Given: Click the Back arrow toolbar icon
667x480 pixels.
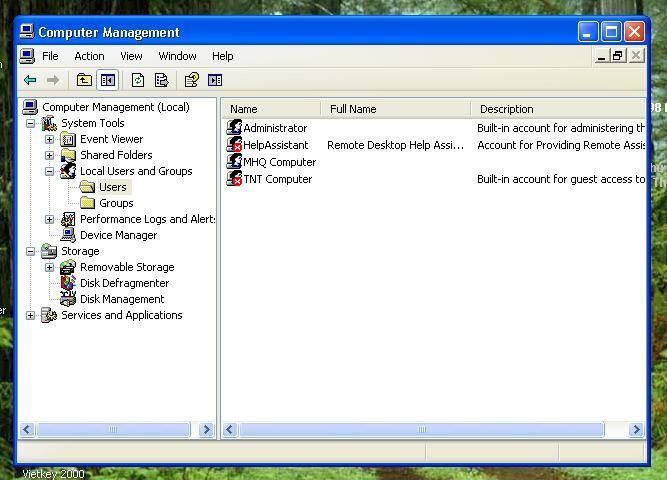Looking at the screenshot, I should pyautogui.click(x=30, y=80).
